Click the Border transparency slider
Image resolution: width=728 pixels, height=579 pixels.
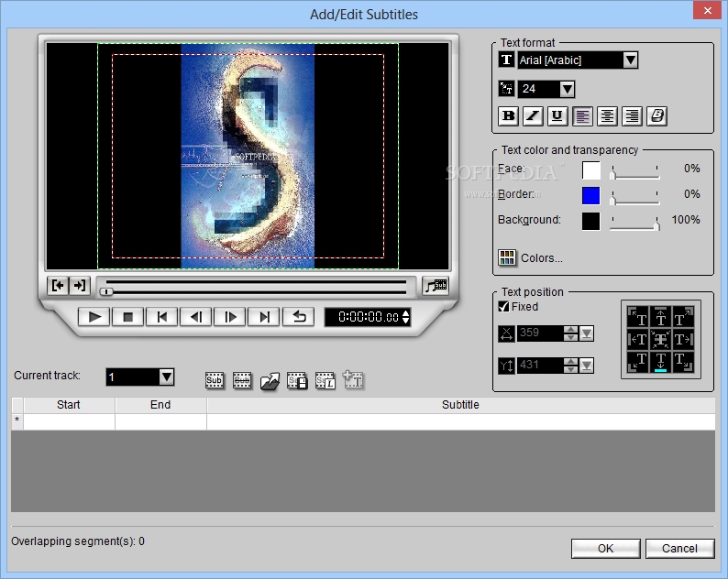pyautogui.click(x=634, y=198)
